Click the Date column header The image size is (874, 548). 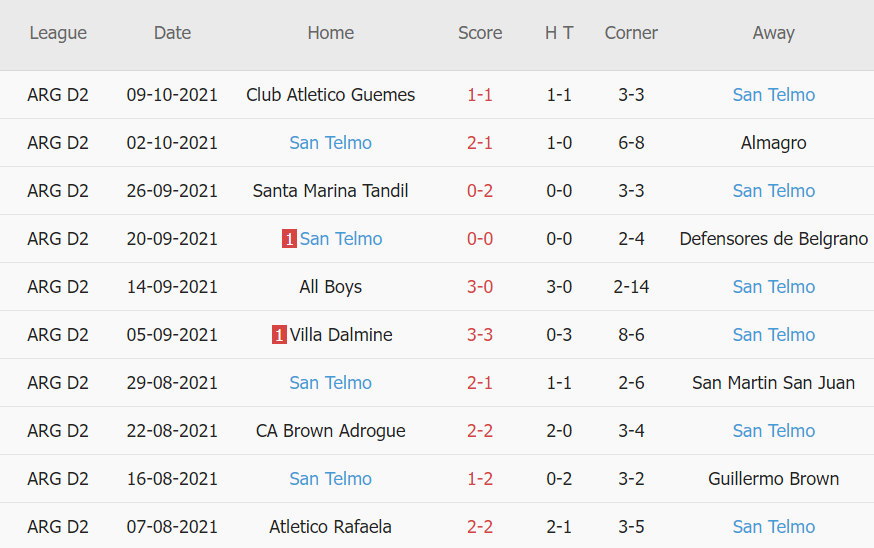[x=172, y=33]
